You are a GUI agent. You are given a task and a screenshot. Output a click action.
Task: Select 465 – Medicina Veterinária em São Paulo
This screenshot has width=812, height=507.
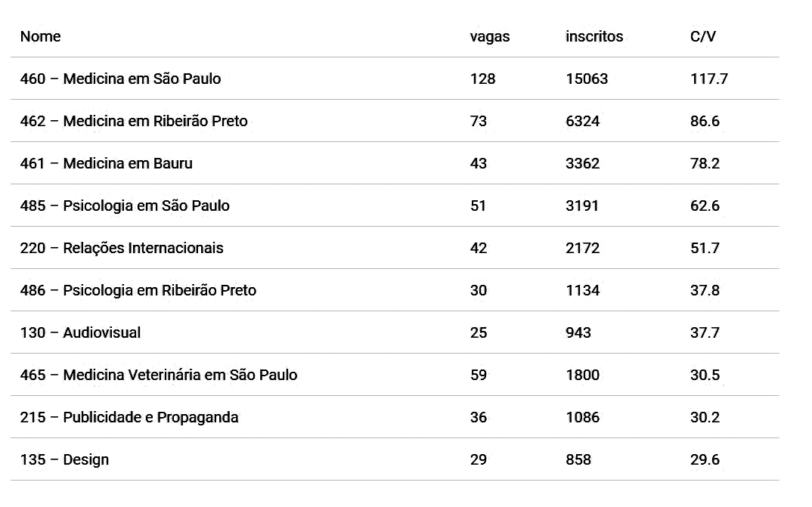tap(395, 375)
